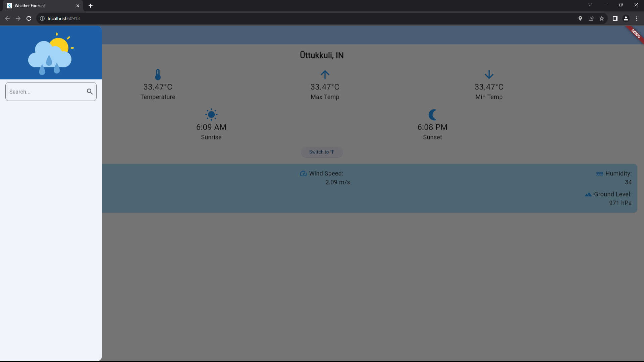Click the Humidity waves icon
The width and height of the screenshot is (644, 362).
[599, 174]
